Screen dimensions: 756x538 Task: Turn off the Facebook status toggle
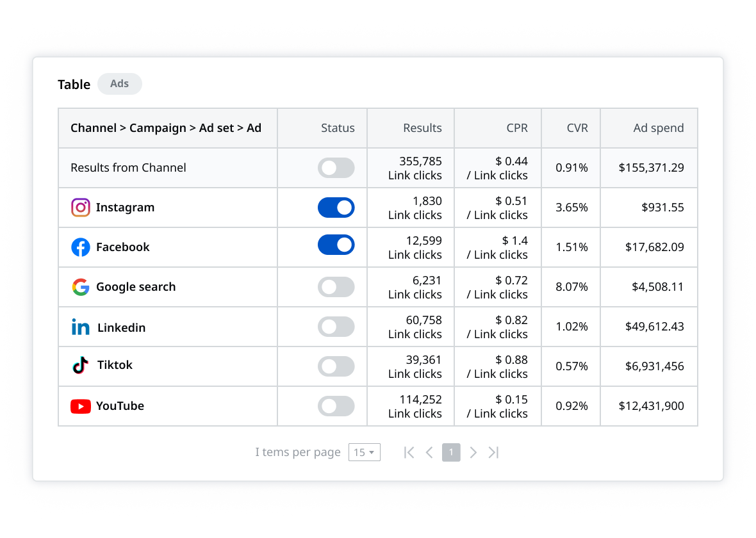[336, 247]
